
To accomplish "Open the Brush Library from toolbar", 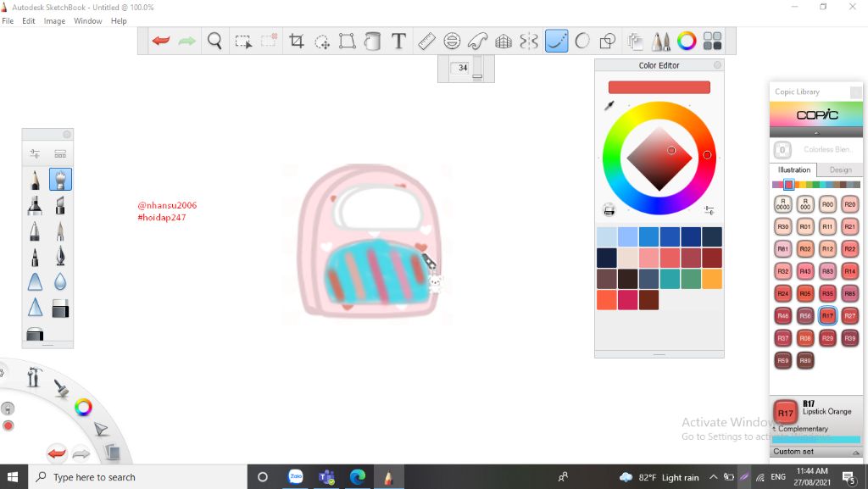I will [660, 41].
